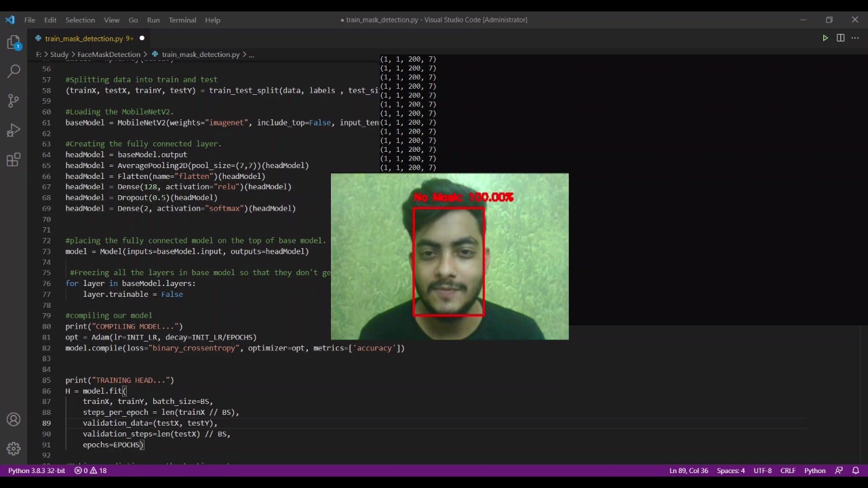The width and height of the screenshot is (868, 488).
Task: Open the Run and Debug icon
Action: click(14, 130)
